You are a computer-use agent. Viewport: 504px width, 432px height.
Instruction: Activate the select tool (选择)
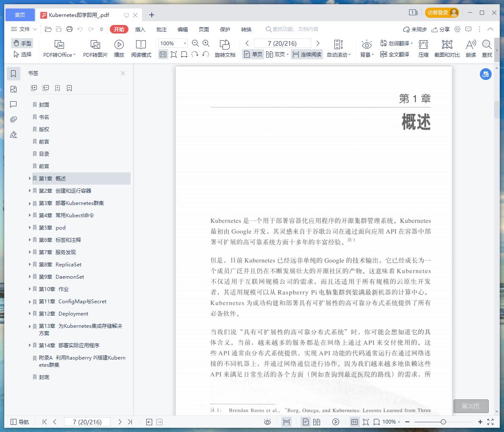coord(22,55)
